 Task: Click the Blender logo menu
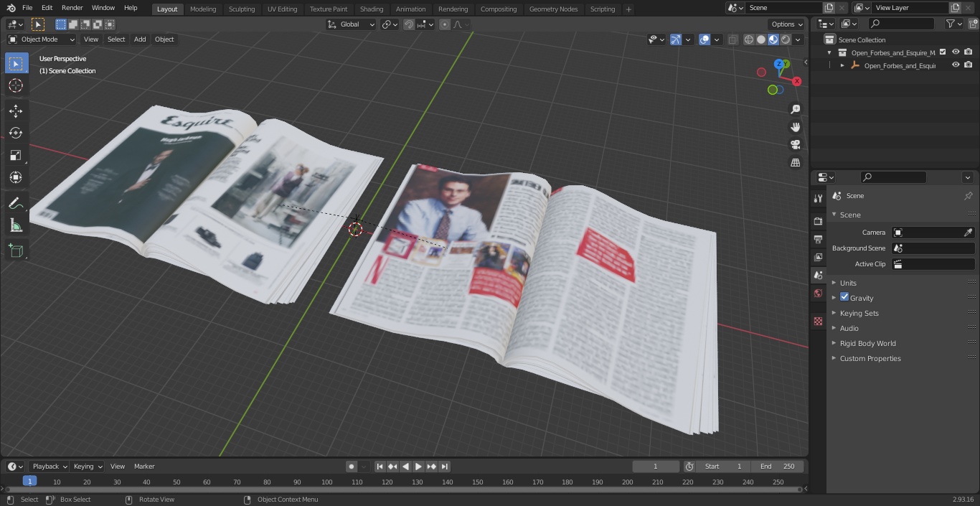point(10,8)
